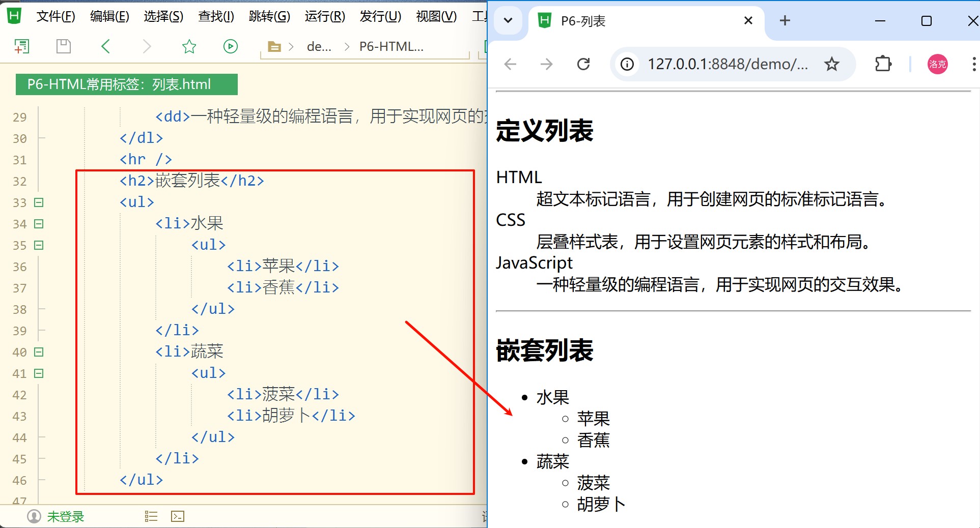Open the 文件(F) menu
The width and height of the screenshot is (980, 528).
coord(56,16)
